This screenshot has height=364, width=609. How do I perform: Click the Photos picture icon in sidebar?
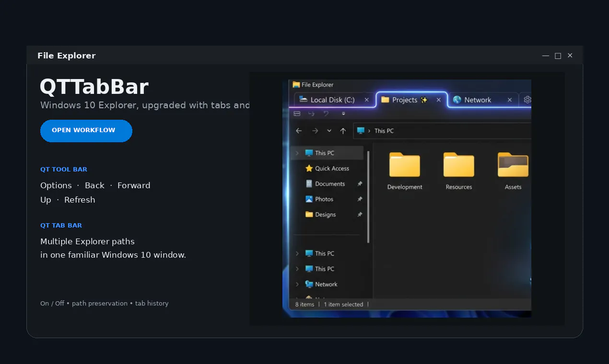pos(309,199)
